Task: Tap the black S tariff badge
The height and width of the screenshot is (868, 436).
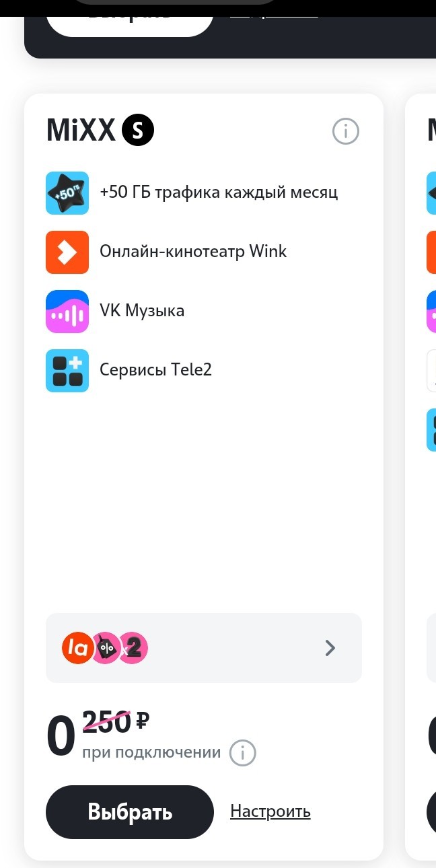Action: click(x=138, y=131)
